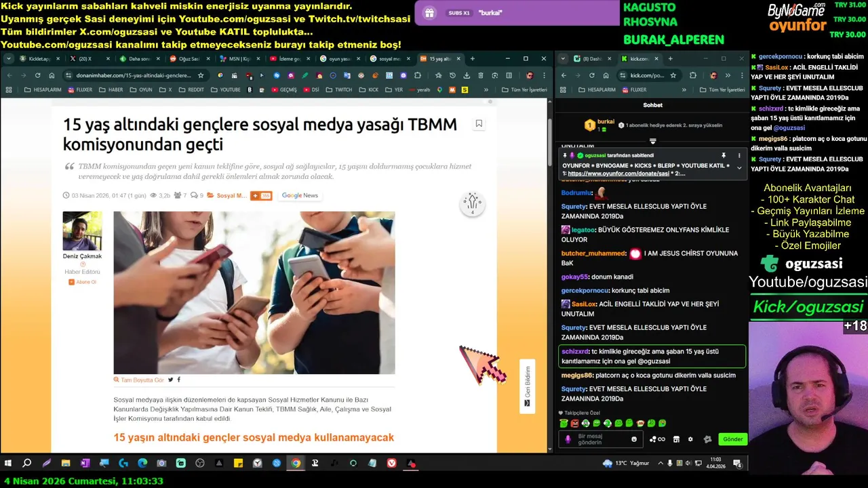
Task: Go back in the left browser window
Action: [x=9, y=75]
